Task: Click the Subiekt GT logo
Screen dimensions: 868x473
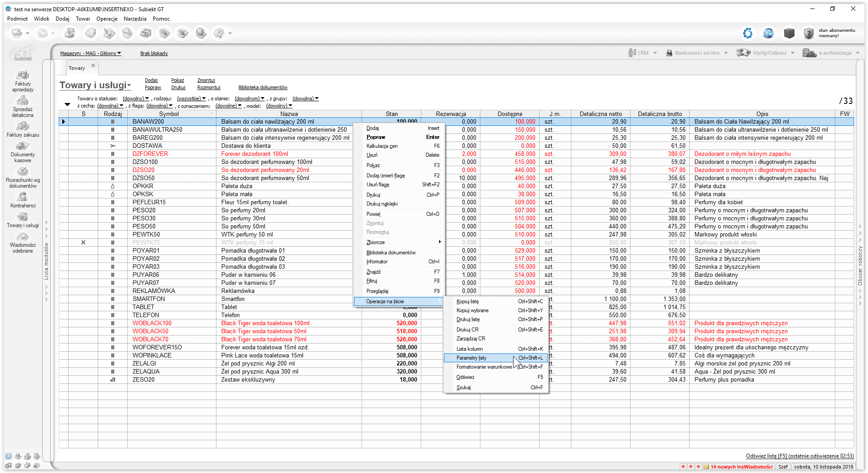Action: [x=23, y=54]
